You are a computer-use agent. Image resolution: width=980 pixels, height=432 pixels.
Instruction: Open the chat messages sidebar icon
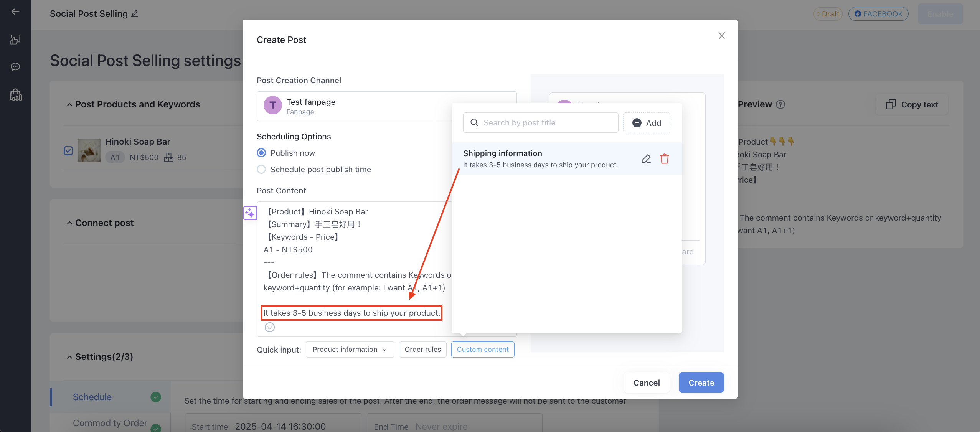click(x=15, y=67)
